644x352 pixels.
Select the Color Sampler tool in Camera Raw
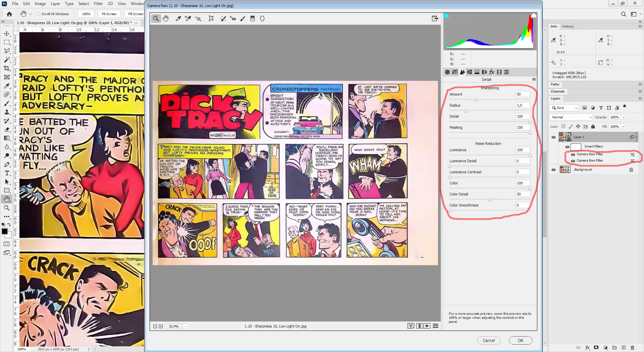188,19
